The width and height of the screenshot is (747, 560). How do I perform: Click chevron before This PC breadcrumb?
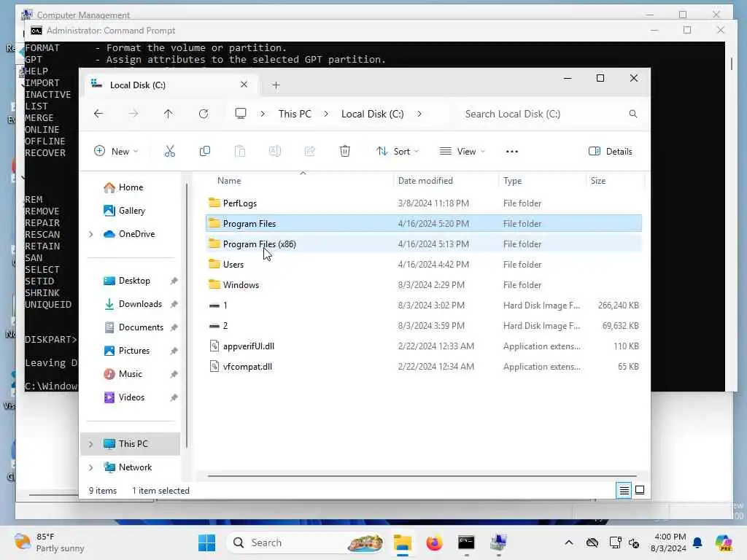(x=263, y=114)
